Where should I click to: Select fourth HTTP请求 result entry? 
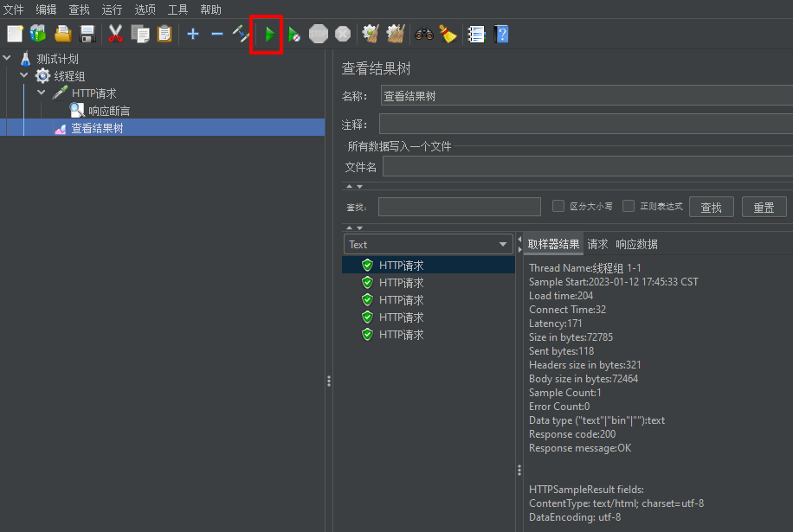pos(429,317)
